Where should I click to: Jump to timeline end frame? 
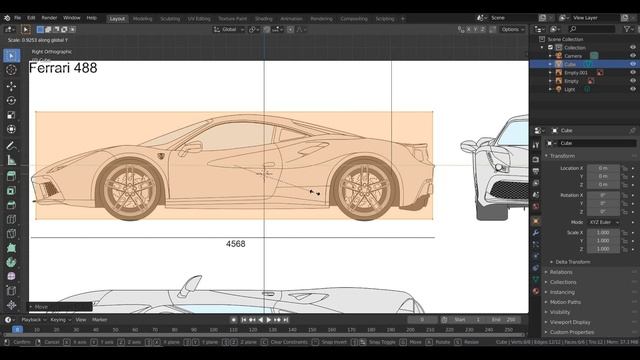[286, 320]
